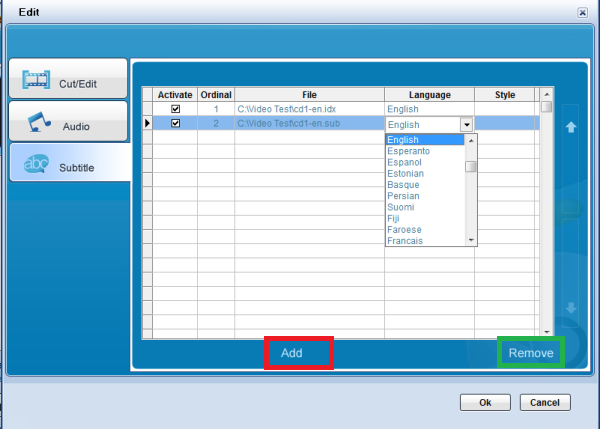Switch to the Subtitle tab

70,163
